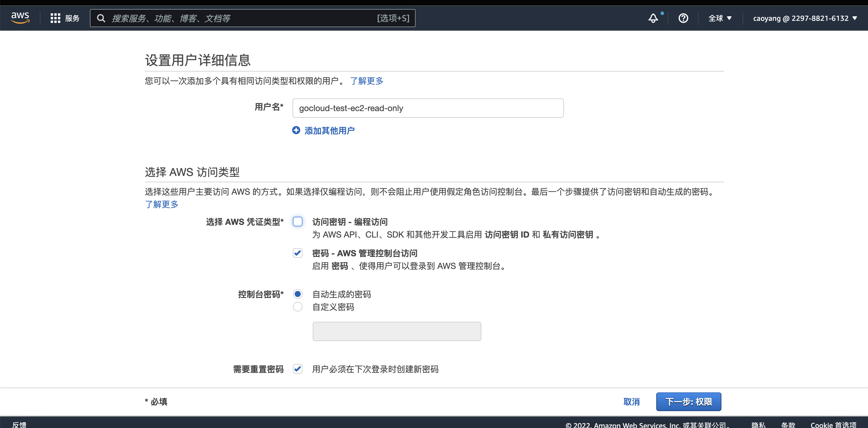Open the services grid icon
Screen dimensions: 868x428
tap(55, 18)
